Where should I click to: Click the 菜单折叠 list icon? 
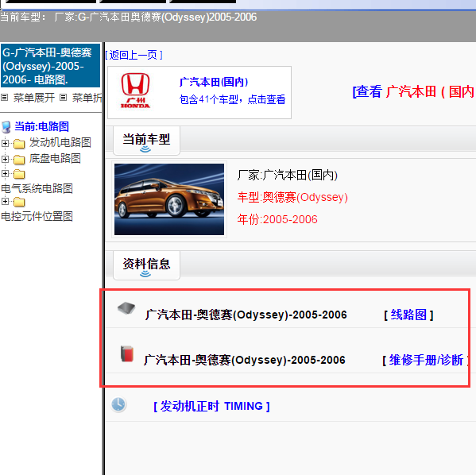click(63, 98)
